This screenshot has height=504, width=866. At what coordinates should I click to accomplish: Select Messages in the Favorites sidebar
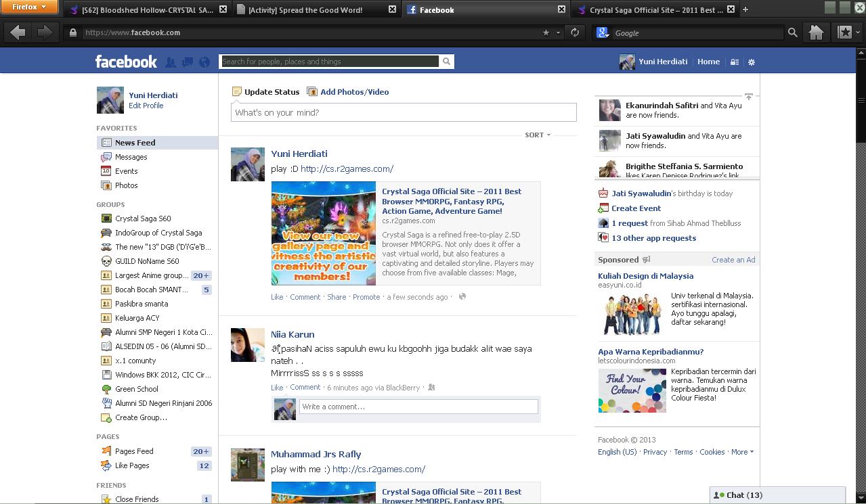click(x=131, y=157)
